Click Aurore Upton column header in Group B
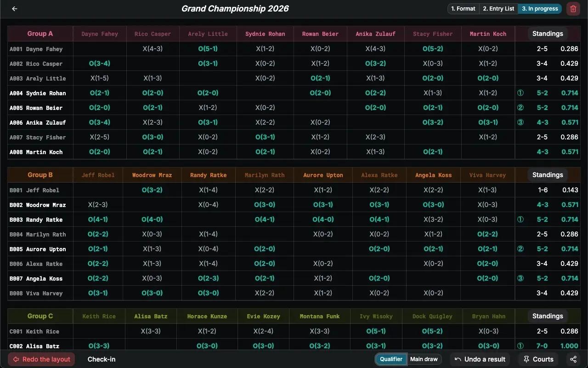This screenshot has height=368, width=588. pos(323,175)
